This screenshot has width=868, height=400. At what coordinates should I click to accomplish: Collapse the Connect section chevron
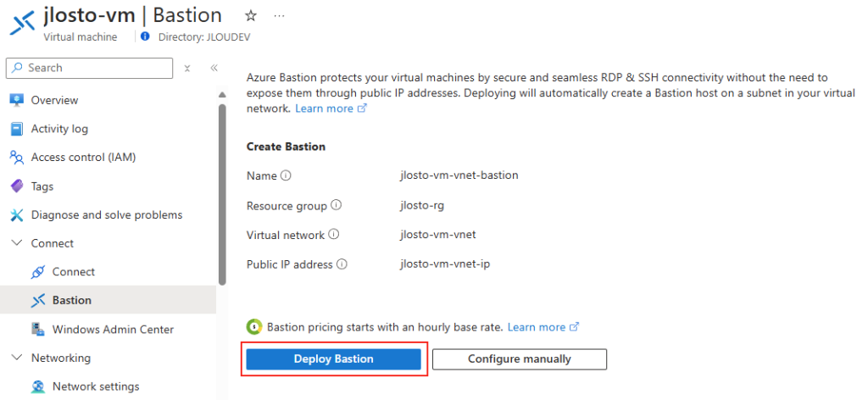coord(17,243)
